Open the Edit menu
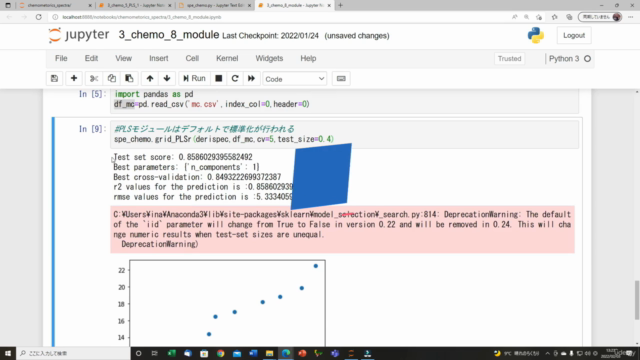640x360 pixels. click(91, 58)
